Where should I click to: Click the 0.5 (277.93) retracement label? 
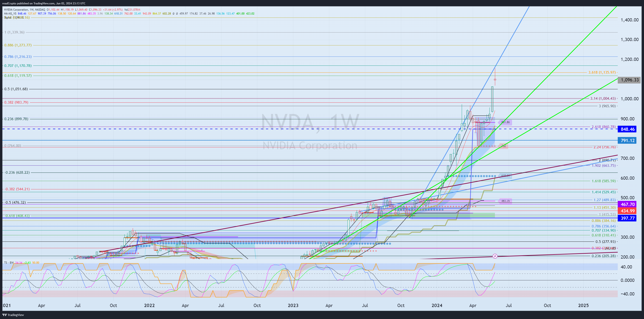(x=606, y=242)
